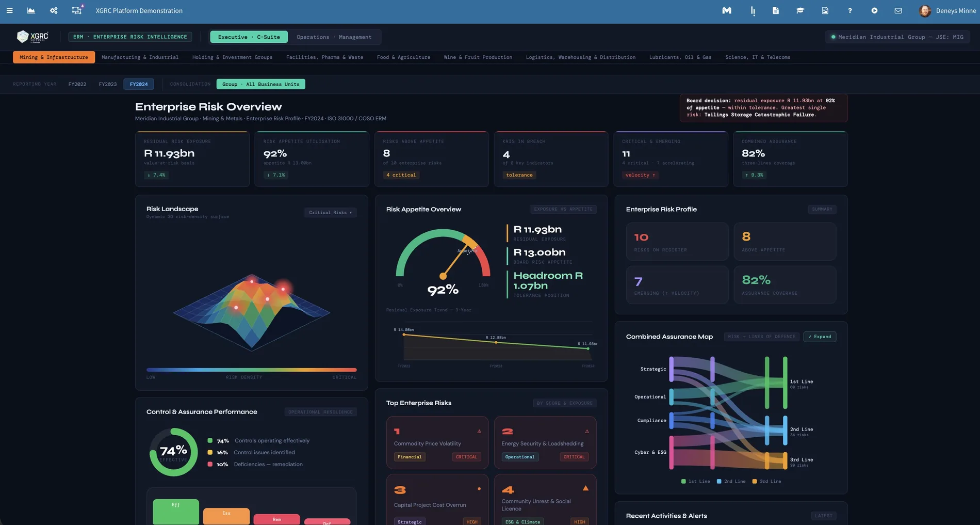Open the Mining & Infrastructure tab
The height and width of the screenshot is (525, 980).
(54, 57)
